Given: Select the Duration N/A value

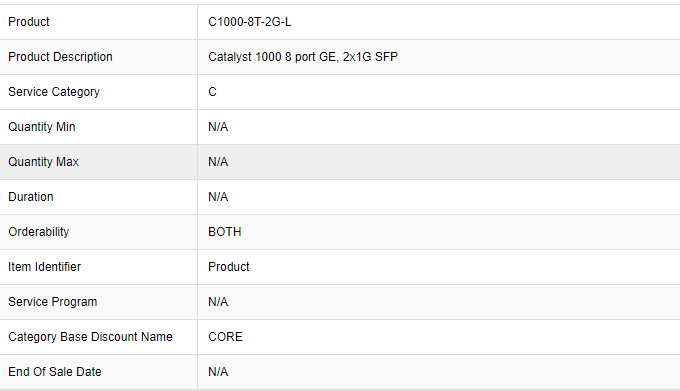Looking at the screenshot, I should 218,197.
